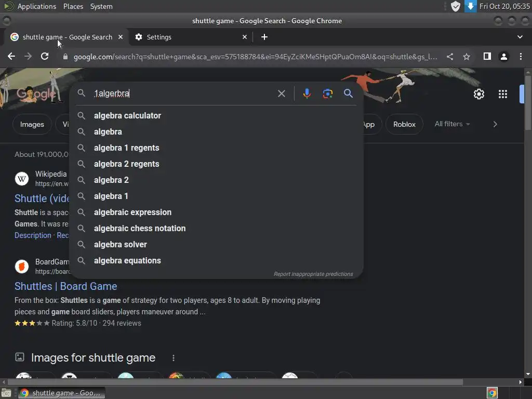Click the Google doodle logo
The image size is (532, 399).
37,94
